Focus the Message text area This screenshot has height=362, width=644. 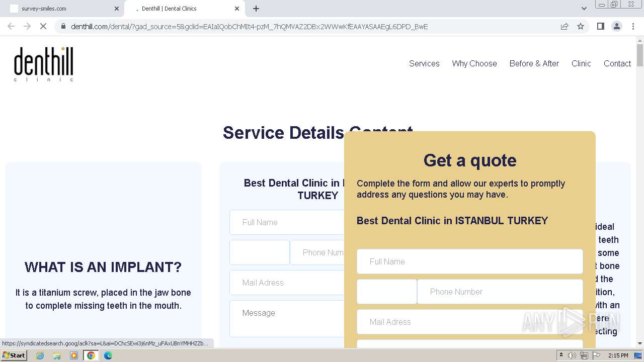click(287, 319)
